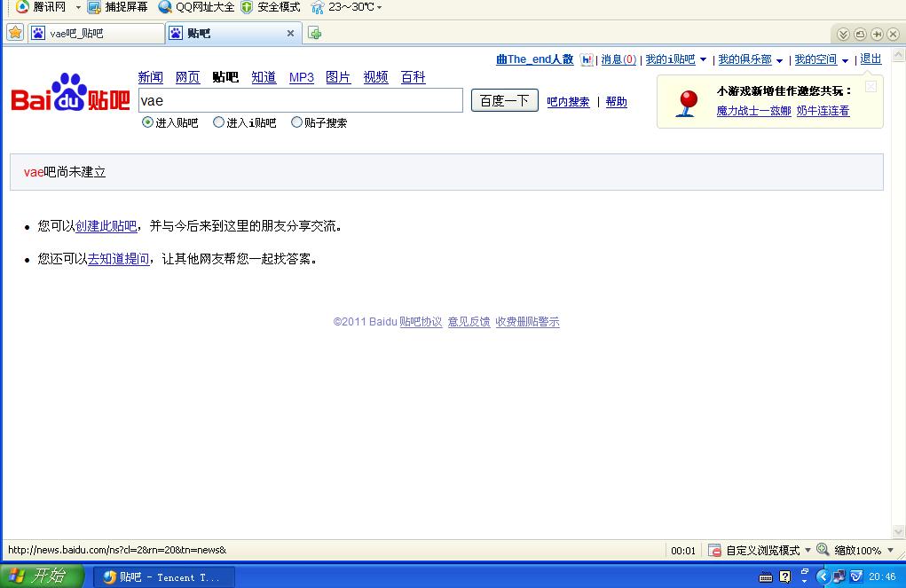Click the 捕捉屏幕 screen capture tool

(x=117, y=7)
